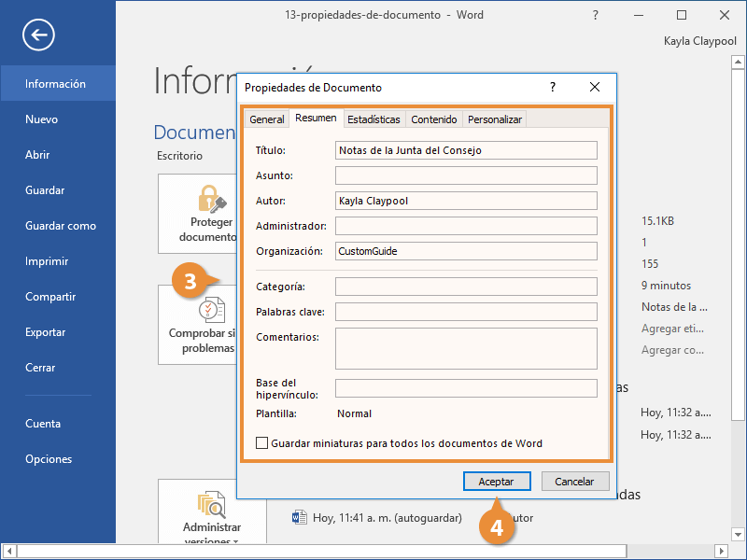Open the autosaved Word document icon

pos(300,517)
